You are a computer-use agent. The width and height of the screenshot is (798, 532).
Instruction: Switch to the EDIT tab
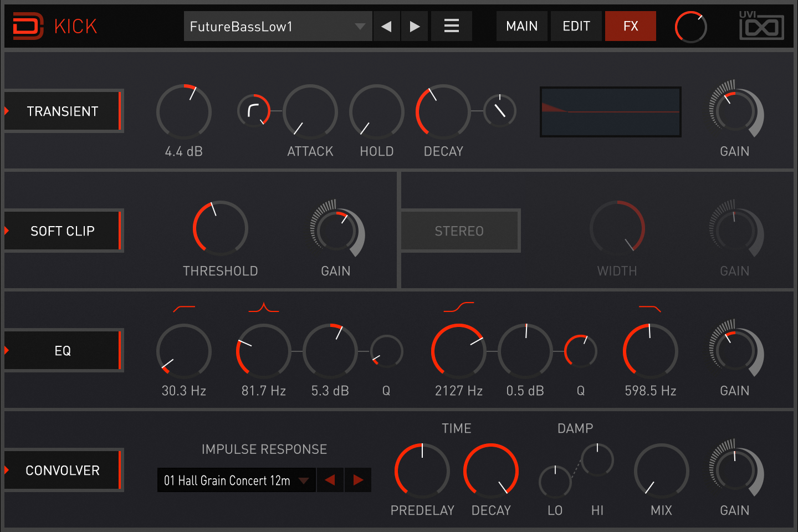pyautogui.click(x=576, y=26)
